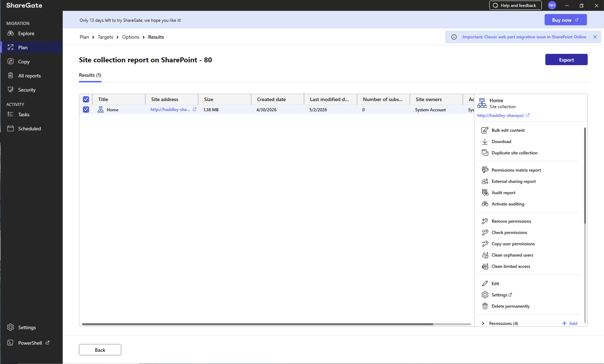Screen dimensions: 604x364
Task: Click the details panel vertical scrollbar
Action: coord(585,176)
